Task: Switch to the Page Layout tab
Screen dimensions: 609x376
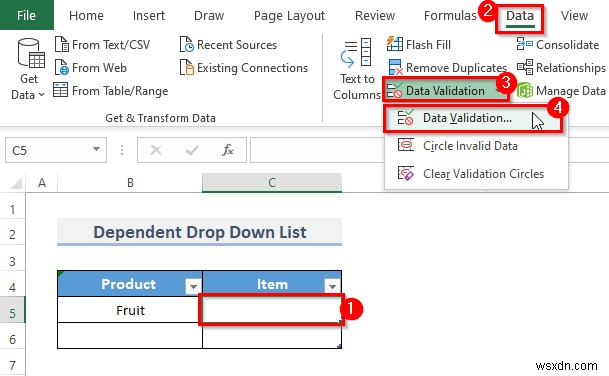Action: point(289,16)
